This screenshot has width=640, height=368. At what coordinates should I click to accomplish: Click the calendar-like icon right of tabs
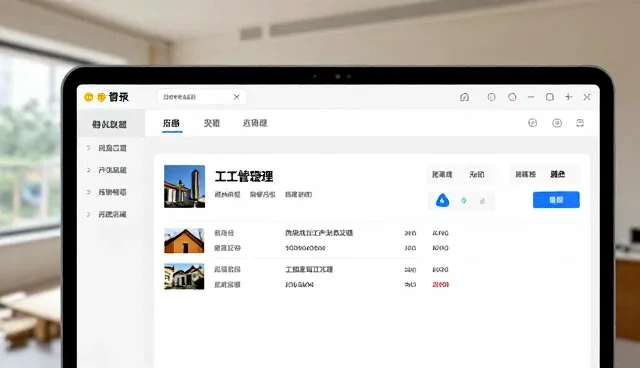[580, 123]
